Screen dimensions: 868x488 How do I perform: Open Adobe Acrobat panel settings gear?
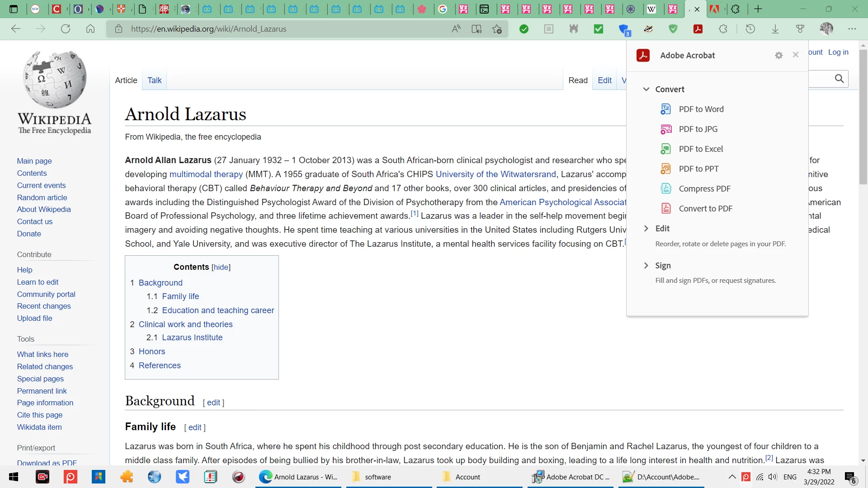tap(778, 55)
